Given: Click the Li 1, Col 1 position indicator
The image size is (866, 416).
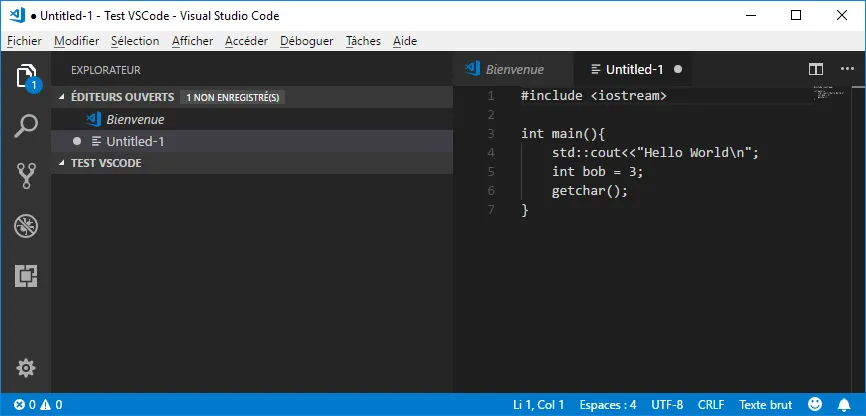Looking at the screenshot, I should click(538, 405).
